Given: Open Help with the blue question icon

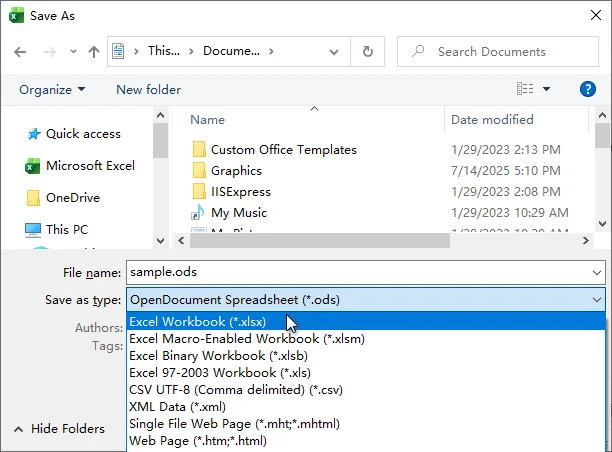Looking at the screenshot, I should (587, 89).
